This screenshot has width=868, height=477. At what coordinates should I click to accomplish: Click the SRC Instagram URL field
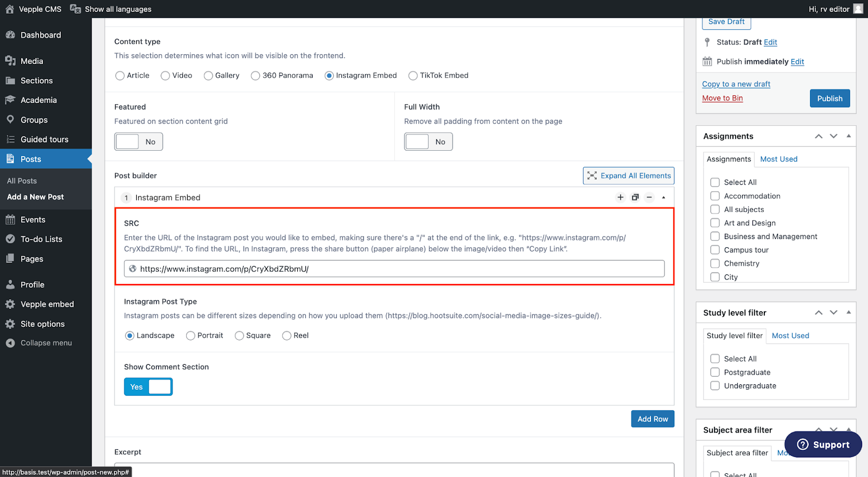coord(394,269)
